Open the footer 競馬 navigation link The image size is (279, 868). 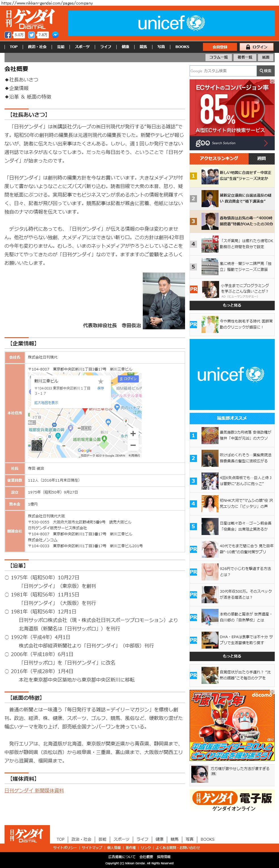point(174,839)
